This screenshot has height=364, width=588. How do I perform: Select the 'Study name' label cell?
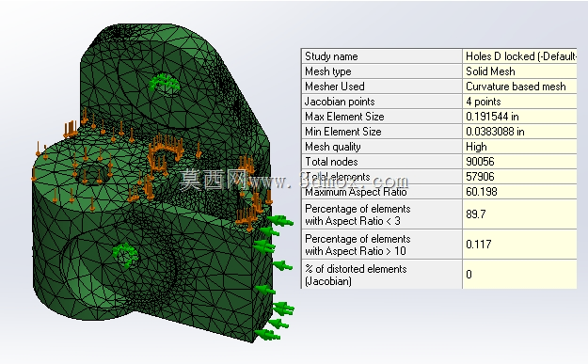pos(382,56)
